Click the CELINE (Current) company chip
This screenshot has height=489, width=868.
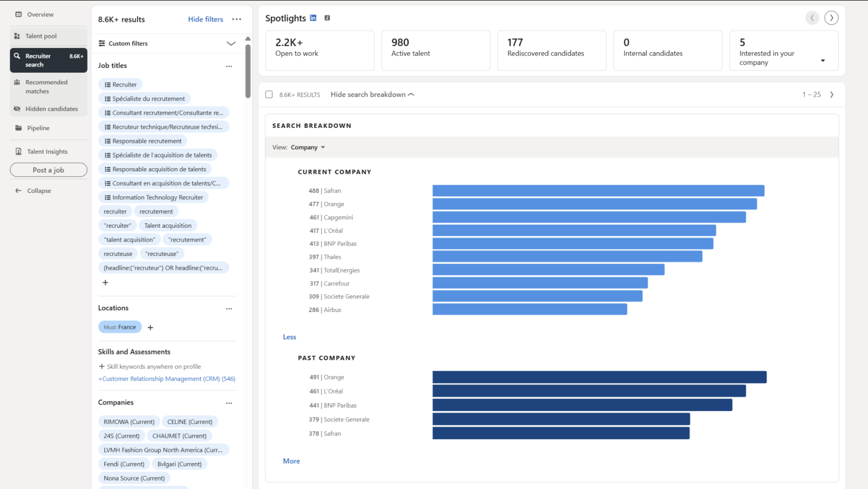pyautogui.click(x=190, y=422)
